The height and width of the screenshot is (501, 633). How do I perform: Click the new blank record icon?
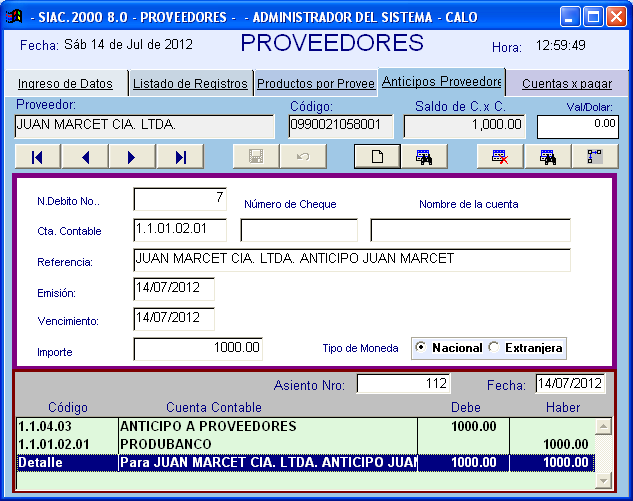point(378,156)
